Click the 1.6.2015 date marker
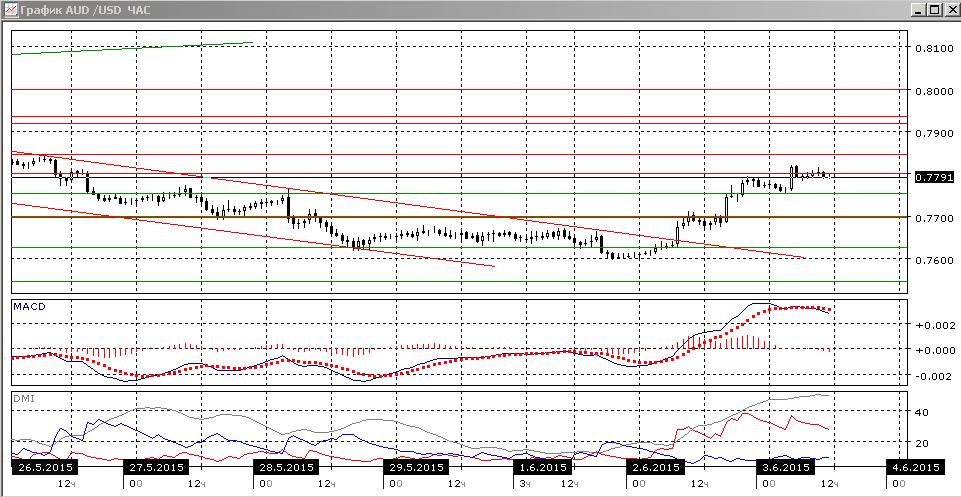Screen dimensions: 961x497 point(542,467)
